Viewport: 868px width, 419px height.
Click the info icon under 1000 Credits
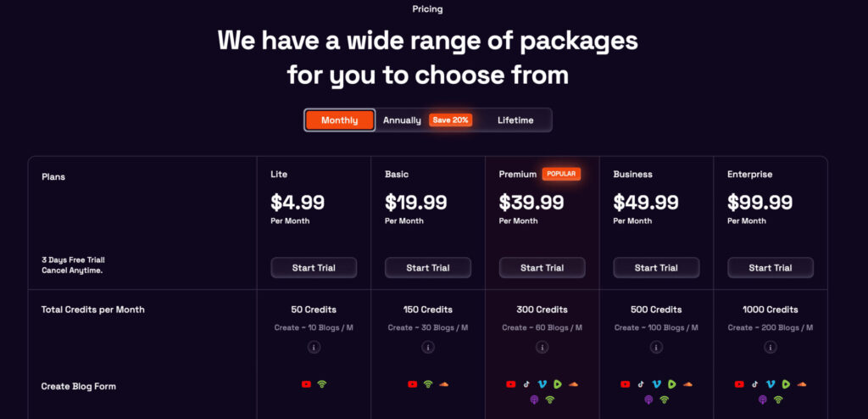pyautogui.click(x=770, y=347)
